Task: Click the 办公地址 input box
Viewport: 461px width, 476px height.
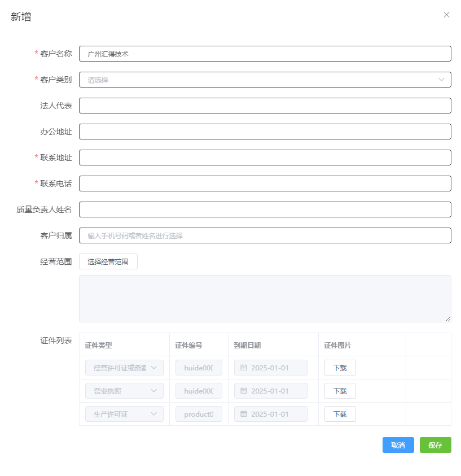Action: pyautogui.click(x=265, y=132)
